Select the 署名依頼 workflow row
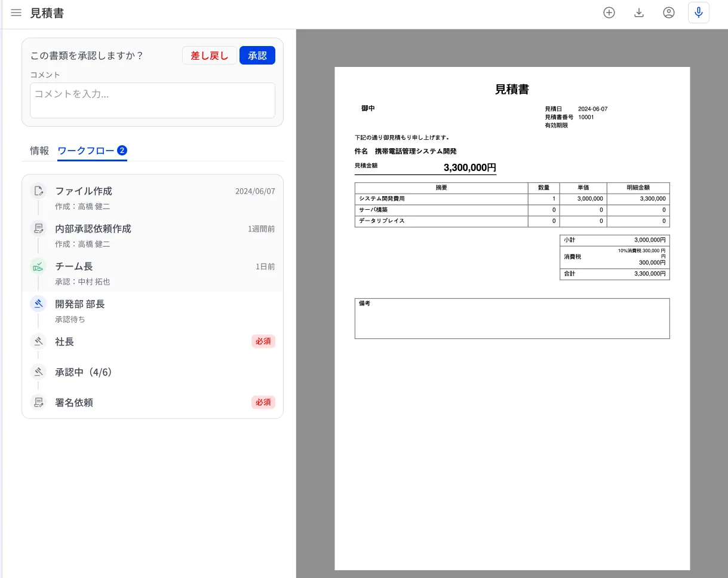 152,402
